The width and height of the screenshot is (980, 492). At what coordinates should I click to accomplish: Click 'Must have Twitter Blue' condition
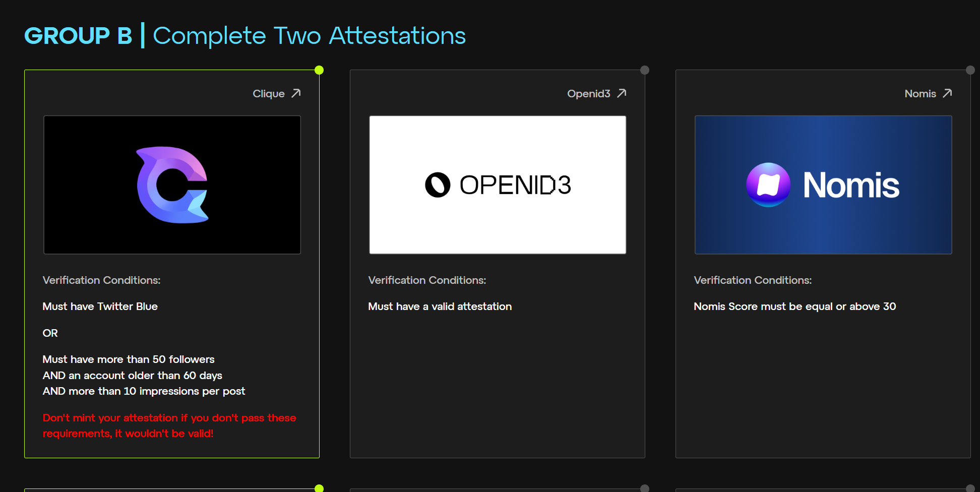point(100,306)
